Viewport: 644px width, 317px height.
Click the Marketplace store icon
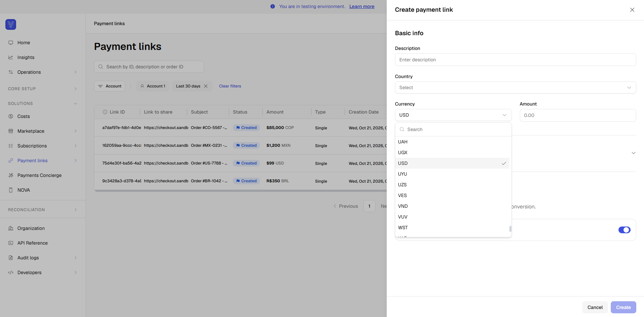point(11,131)
